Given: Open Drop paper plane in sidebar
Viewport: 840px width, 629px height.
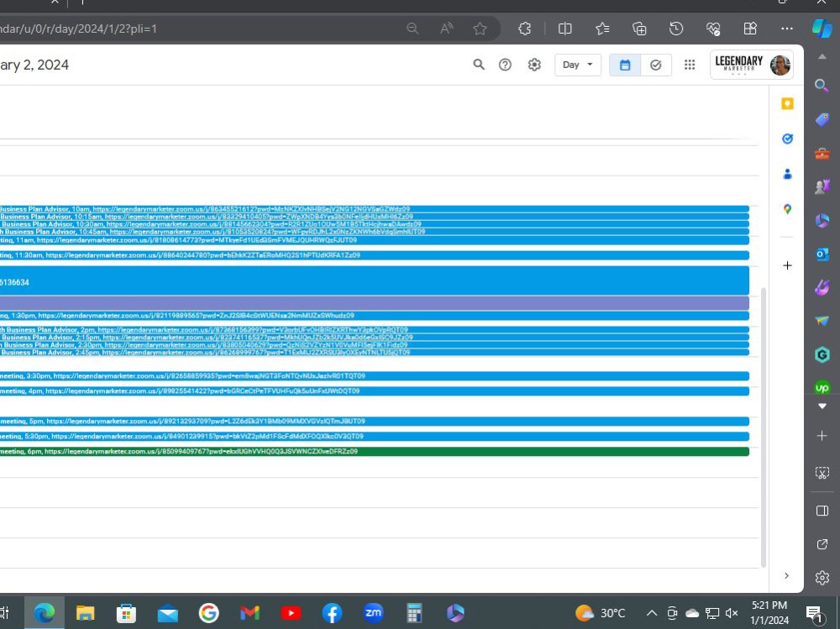Looking at the screenshot, I should tap(822, 321).
